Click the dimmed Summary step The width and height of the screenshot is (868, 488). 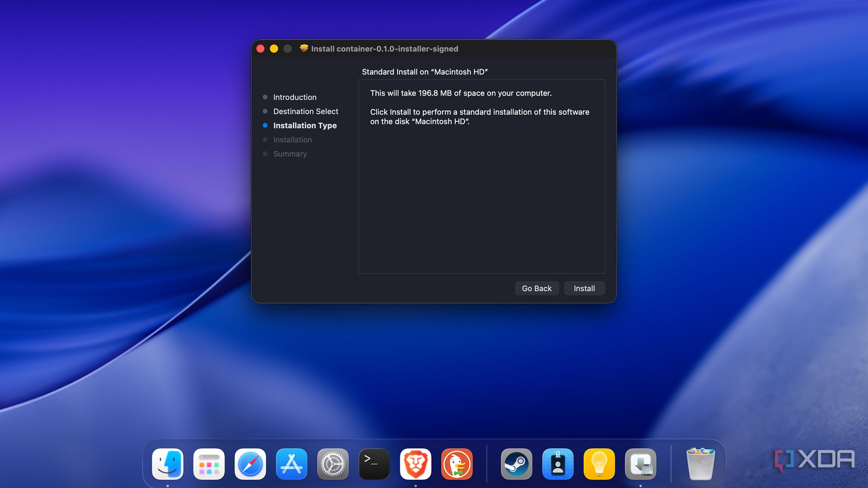point(290,154)
